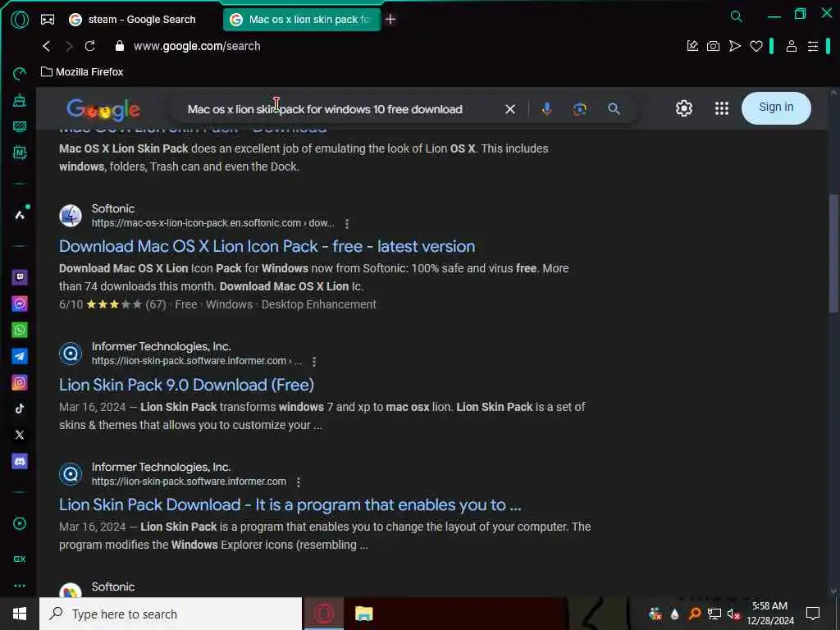Screen dimensions: 840x630
Task: Click the Google logo
Action: (103, 109)
